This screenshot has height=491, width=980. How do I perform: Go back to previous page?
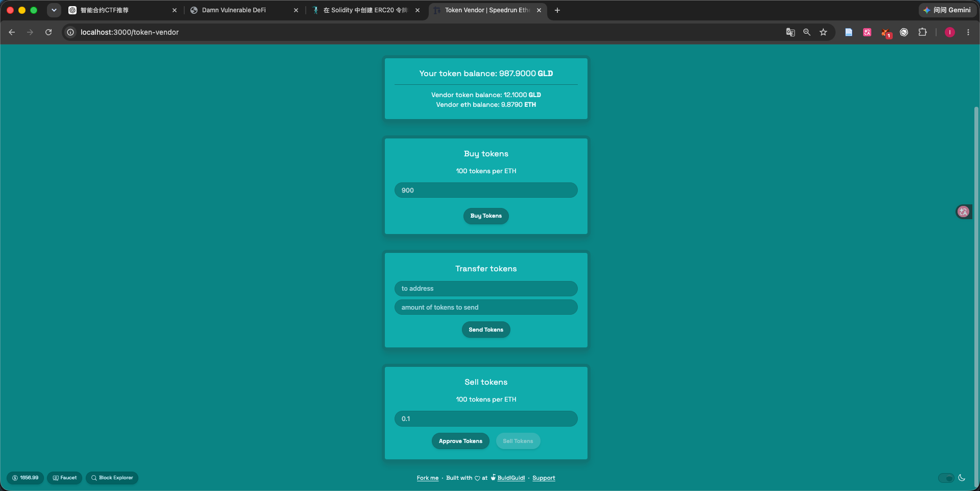pos(12,32)
